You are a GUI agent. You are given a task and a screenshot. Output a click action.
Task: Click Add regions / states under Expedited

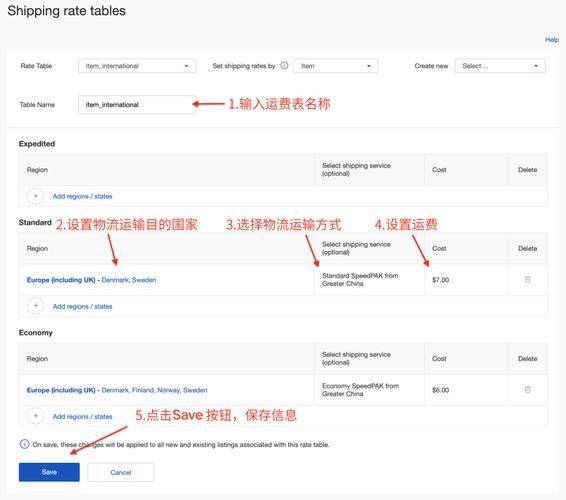click(x=82, y=196)
